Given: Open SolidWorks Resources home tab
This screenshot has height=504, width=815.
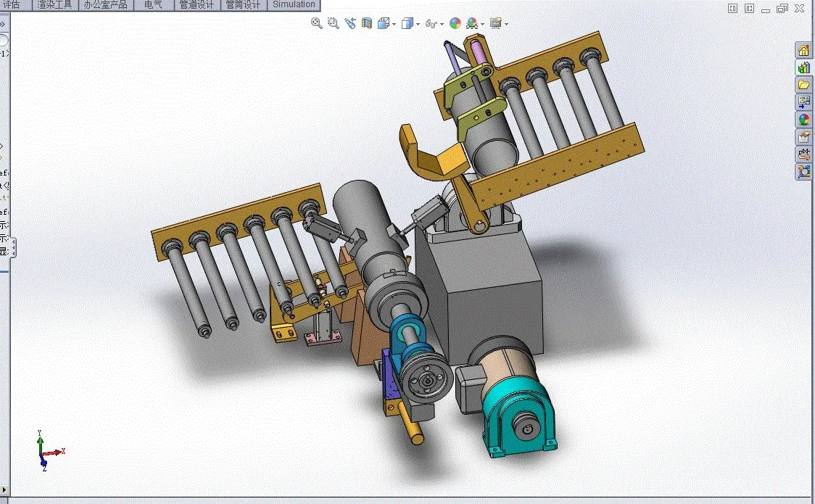Looking at the screenshot, I should [803, 51].
